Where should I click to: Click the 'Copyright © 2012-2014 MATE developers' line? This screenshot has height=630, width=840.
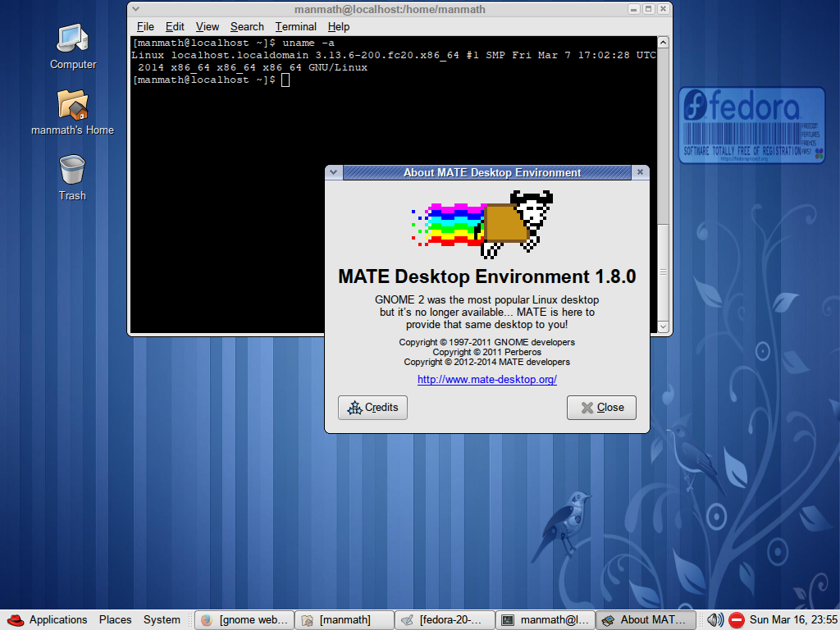487,362
